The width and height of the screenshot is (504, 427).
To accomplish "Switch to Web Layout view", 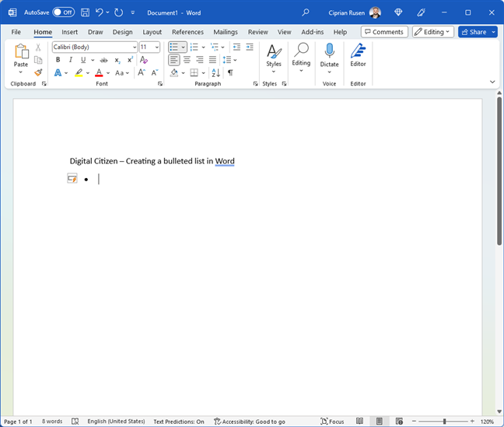I will pyautogui.click(x=399, y=422).
